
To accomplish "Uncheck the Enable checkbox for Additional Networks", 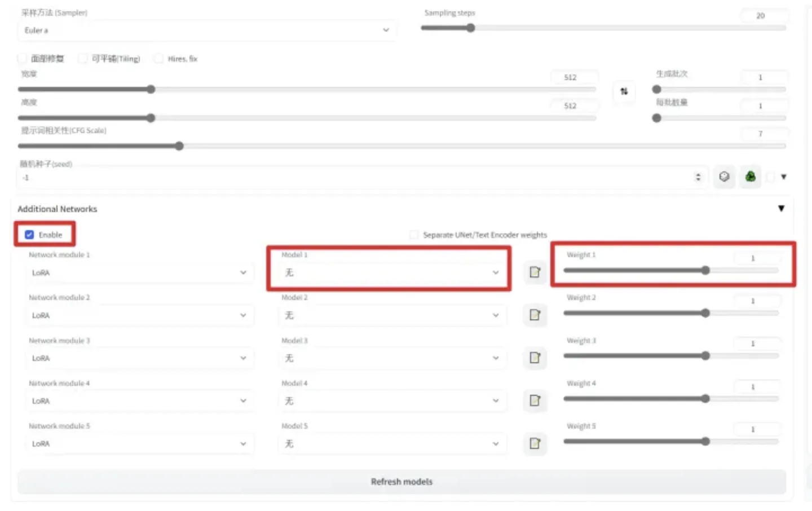I will point(29,235).
